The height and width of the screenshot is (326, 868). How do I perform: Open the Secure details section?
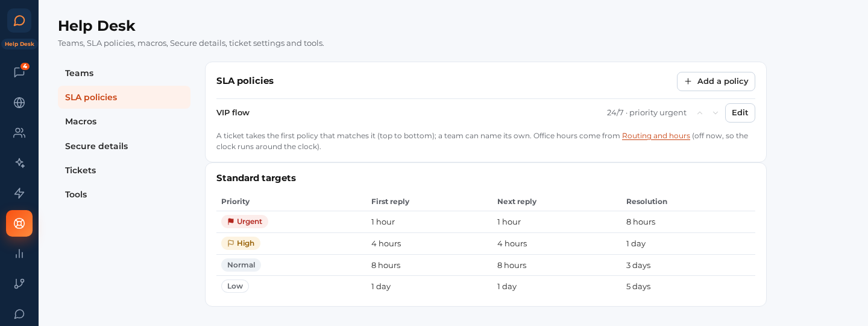124,146
